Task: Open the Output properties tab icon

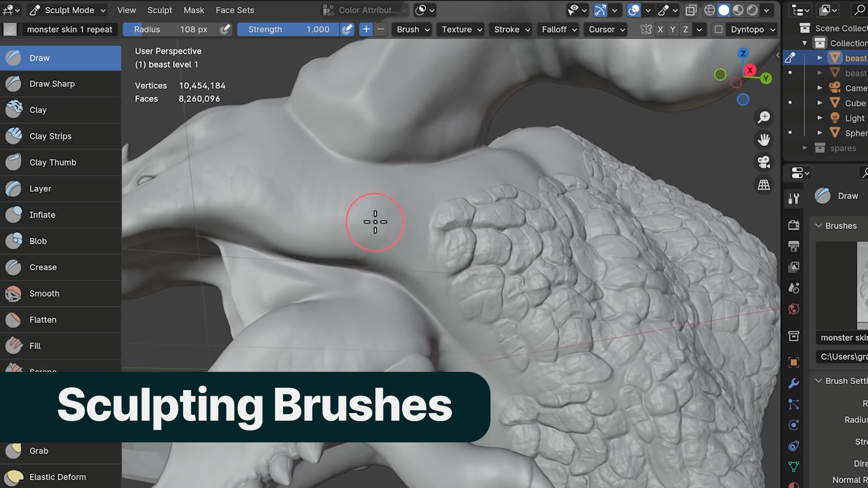Action: 794,246
